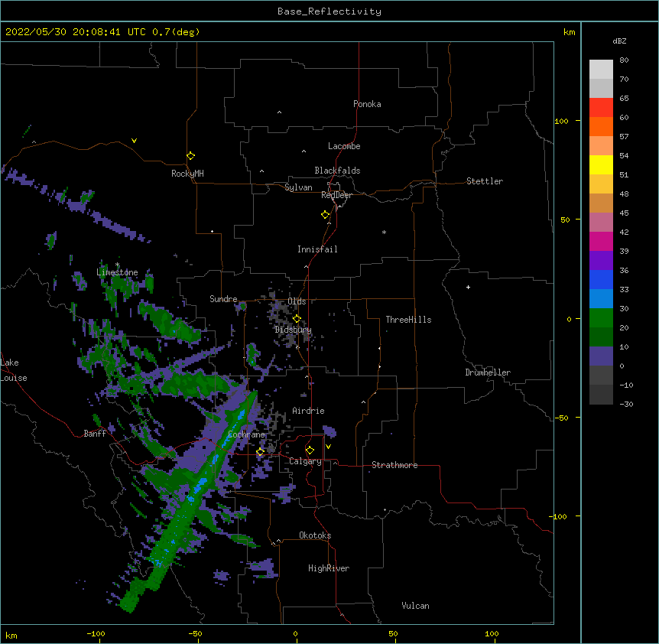Click the Stettler city label
Image resolution: width=659 pixels, height=644 pixels.
pos(484,181)
